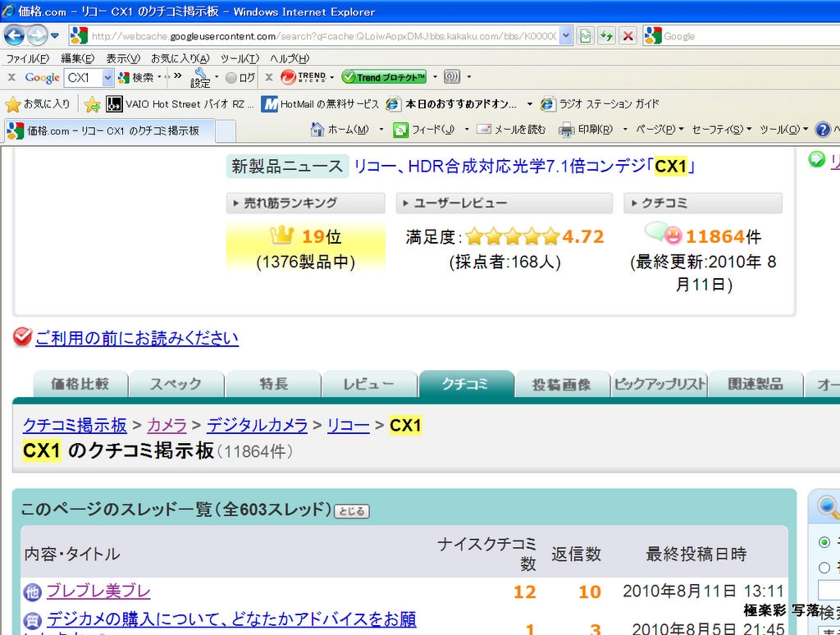
Task: Click the Trend Protect green button
Action: tap(384, 77)
